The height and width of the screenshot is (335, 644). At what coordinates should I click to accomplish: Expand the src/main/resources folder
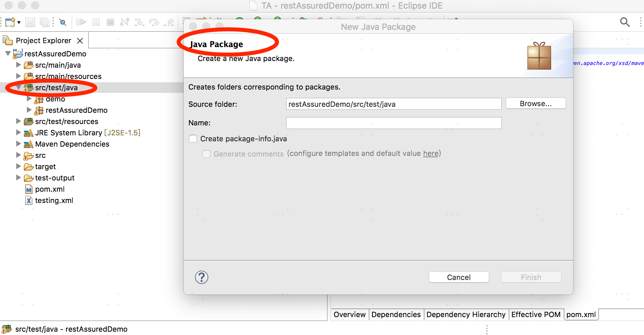coord(19,76)
